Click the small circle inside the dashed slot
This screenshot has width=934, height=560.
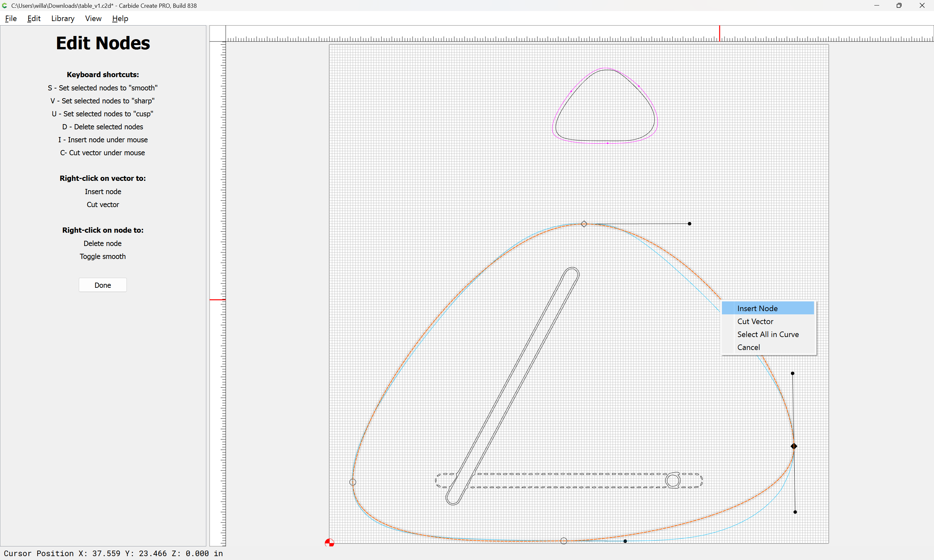[x=673, y=480]
